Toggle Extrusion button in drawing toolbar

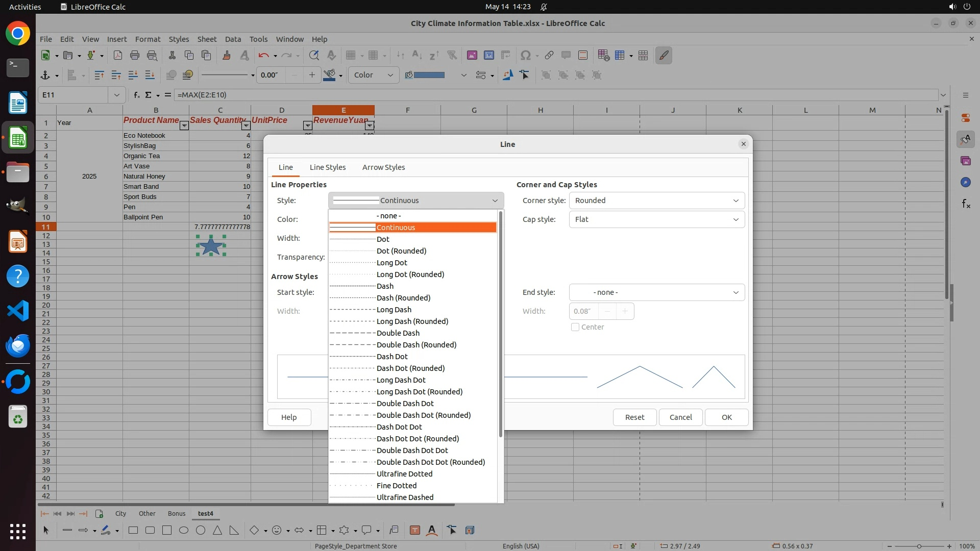click(470, 531)
